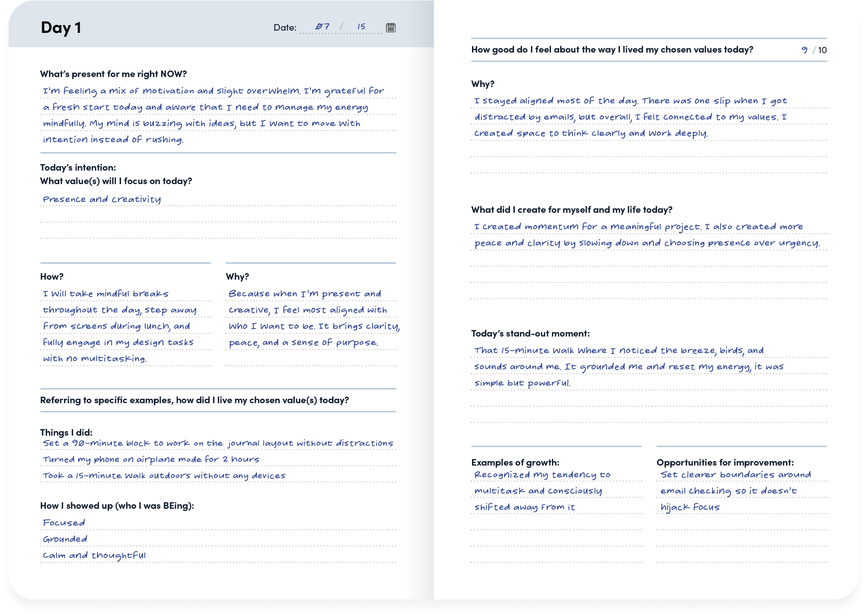Click the How? answer about mindful breaks
868x616 pixels.
click(x=120, y=326)
